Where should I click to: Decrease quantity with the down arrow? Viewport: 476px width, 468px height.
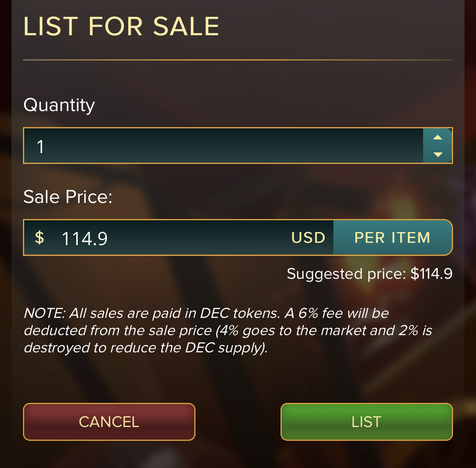[438, 154]
